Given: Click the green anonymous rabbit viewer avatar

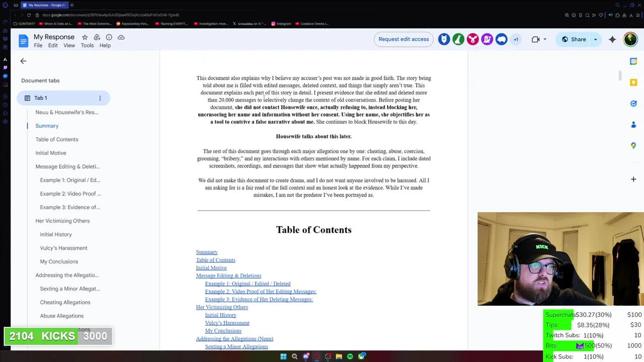Looking at the screenshot, I should (x=458, y=39).
